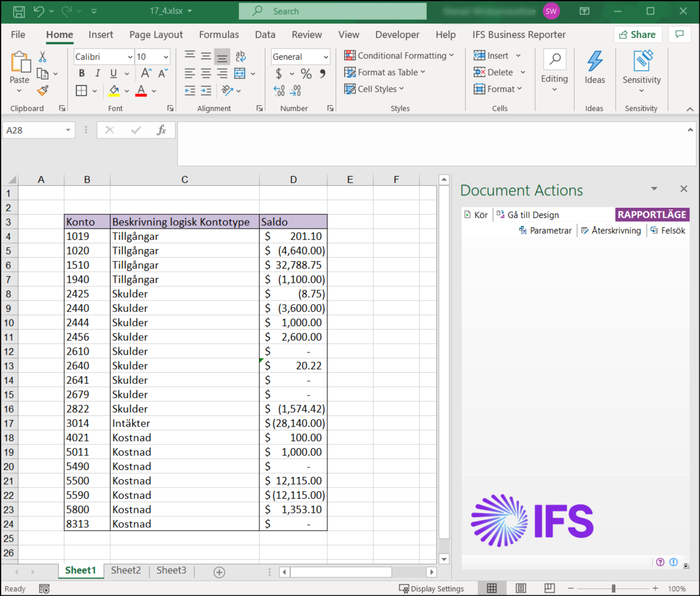Click the Cut scissors icon
The width and height of the screenshot is (700, 596).
click(43, 57)
